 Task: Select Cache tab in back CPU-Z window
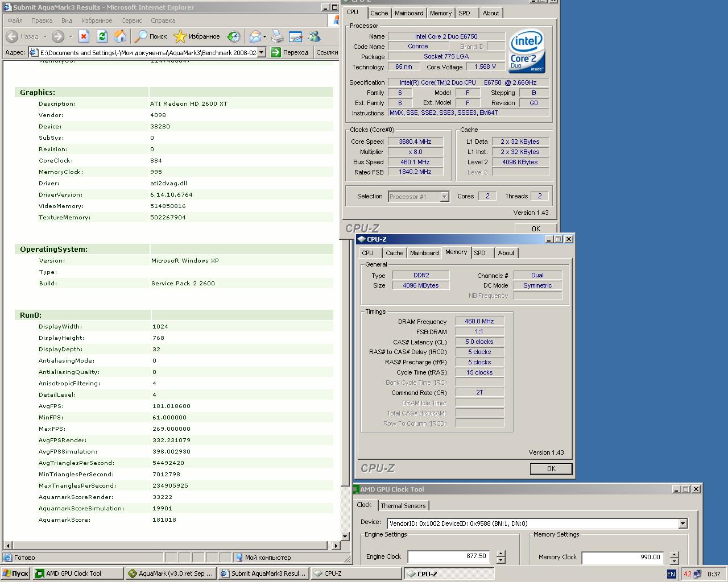(379, 13)
